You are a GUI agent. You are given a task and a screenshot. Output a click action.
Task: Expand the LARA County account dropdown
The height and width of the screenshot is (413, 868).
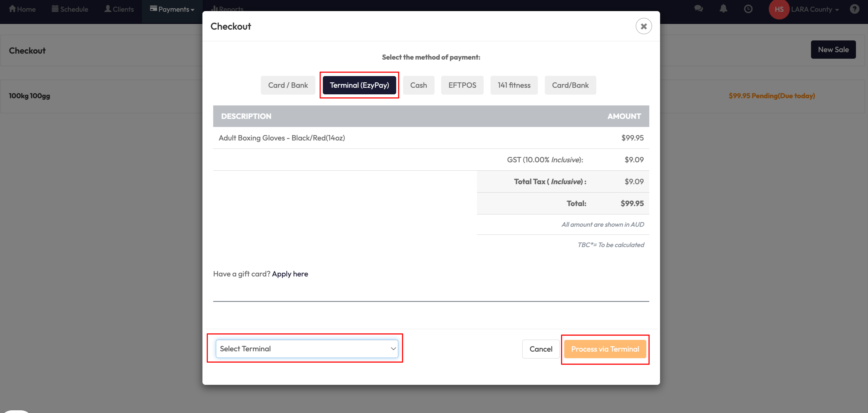tap(815, 9)
